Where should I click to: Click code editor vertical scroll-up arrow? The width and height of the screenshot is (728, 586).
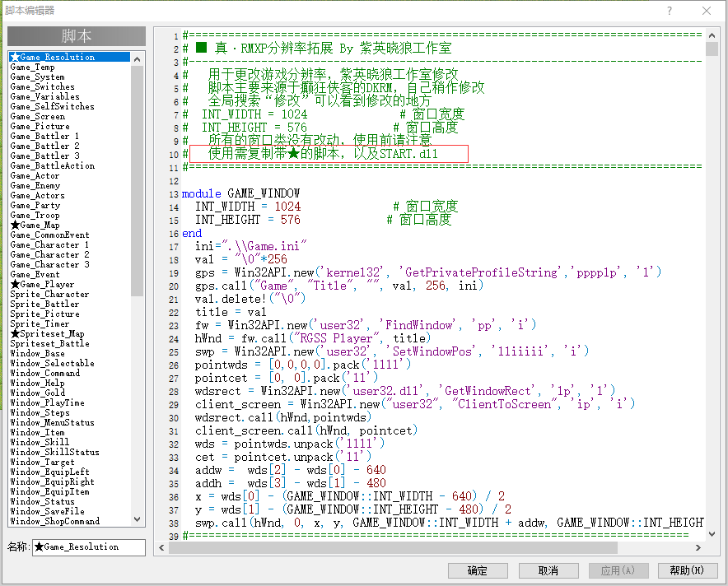712,35
